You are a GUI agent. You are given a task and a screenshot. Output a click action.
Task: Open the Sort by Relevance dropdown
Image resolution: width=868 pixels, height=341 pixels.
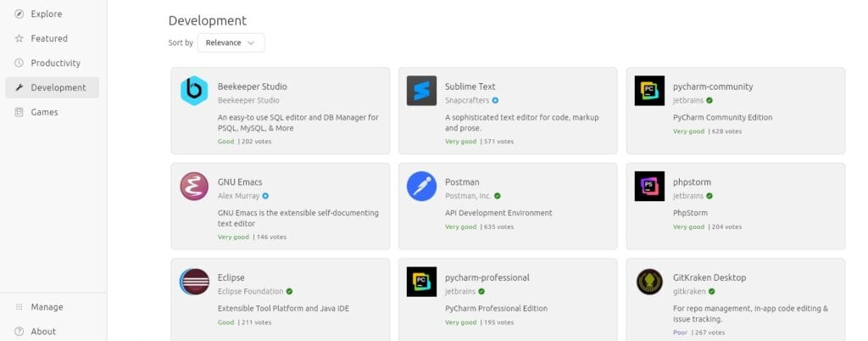(231, 42)
